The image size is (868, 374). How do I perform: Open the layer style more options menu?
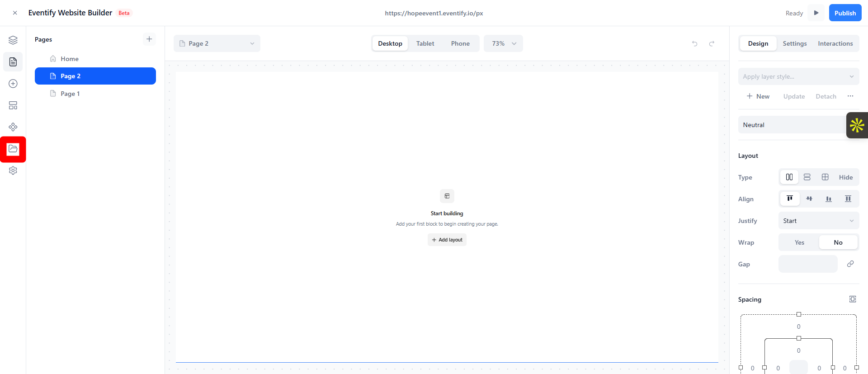(850, 96)
